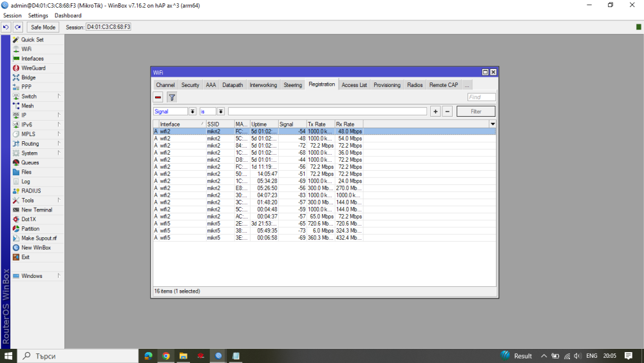Screen dimensions: 644x363
Task: Open the 'is' condition dropdown
Action: point(221,112)
